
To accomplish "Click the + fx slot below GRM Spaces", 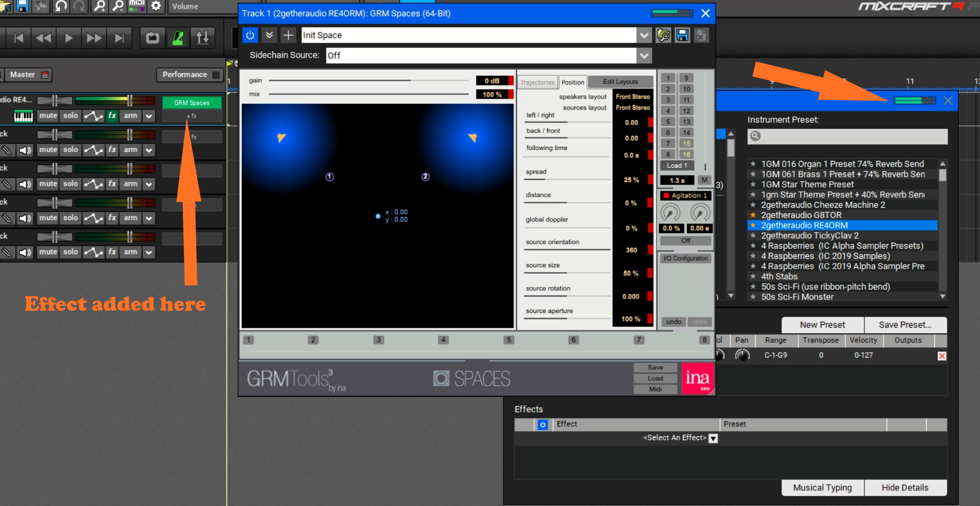I will click(192, 116).
